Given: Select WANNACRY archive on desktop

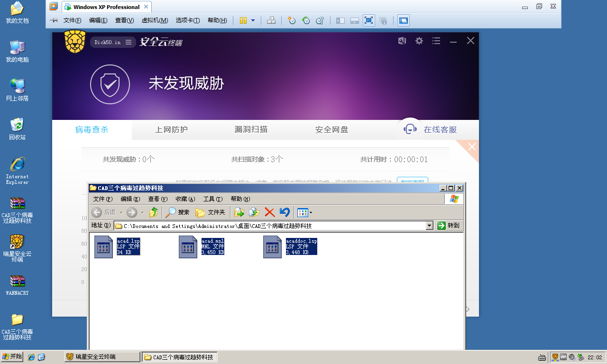Looking at the screenshot, I should pyautogui.click(x=17, y=285).
